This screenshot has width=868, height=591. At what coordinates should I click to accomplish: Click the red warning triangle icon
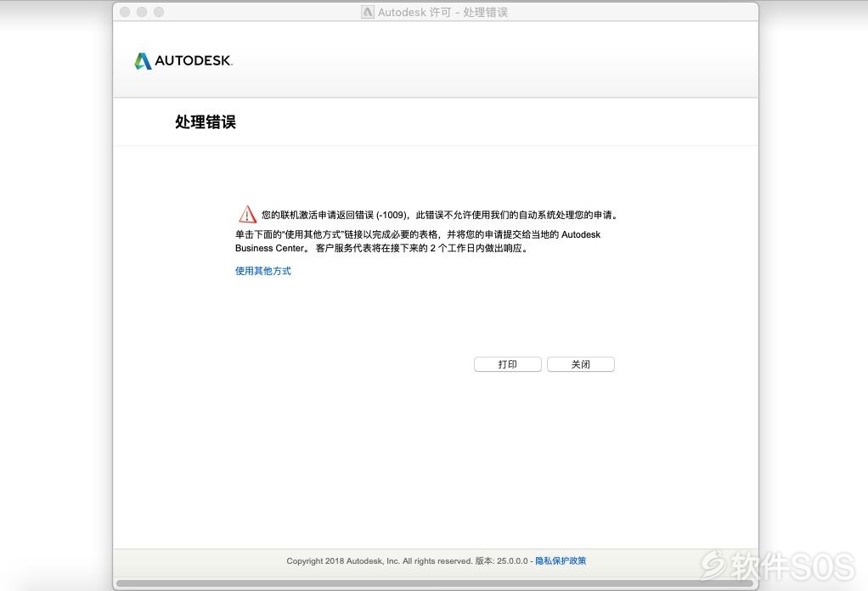[247, 214]
